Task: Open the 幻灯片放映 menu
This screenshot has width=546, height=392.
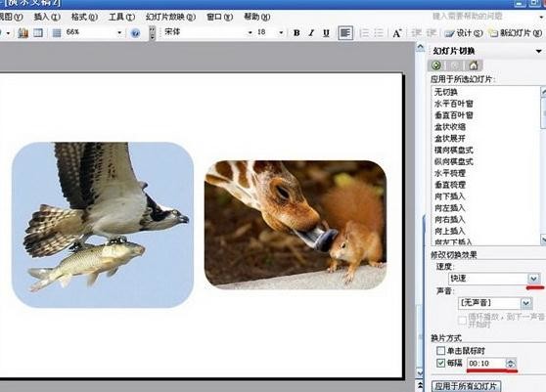Action: point(170,17)
